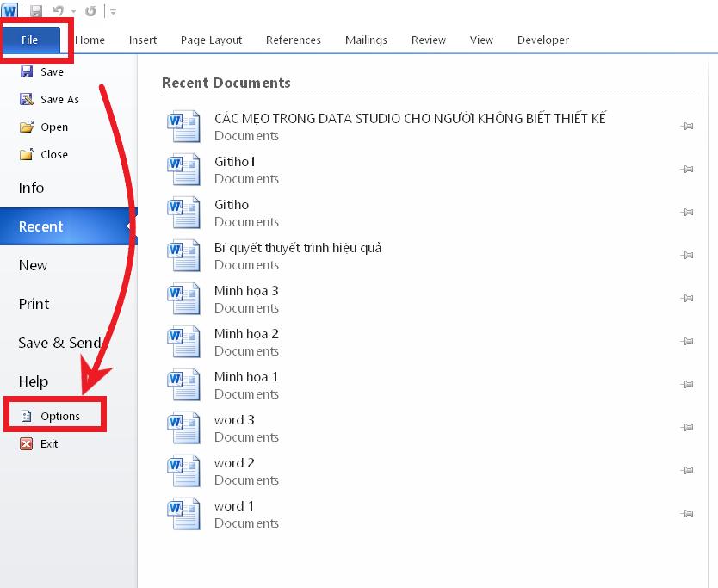The width and height of the screenshot is (718, 588).
Task: Open recent document word 1
Action: coord(430,514)
